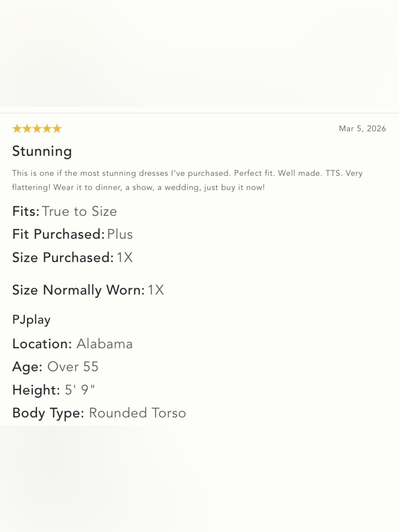Click the Rounded Torso body type value
399x532 pixels.
coord(138,413)
